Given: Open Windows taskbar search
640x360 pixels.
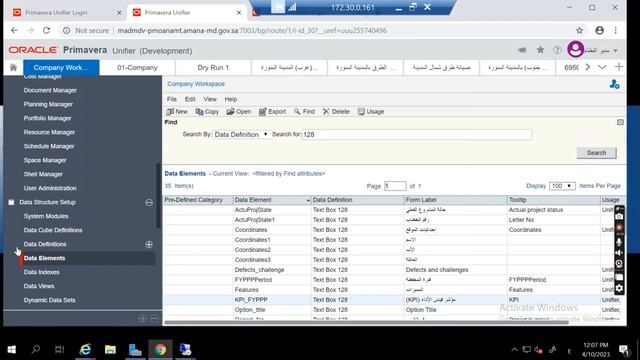Looking at the screenshot, I should [x=36, y=349].
